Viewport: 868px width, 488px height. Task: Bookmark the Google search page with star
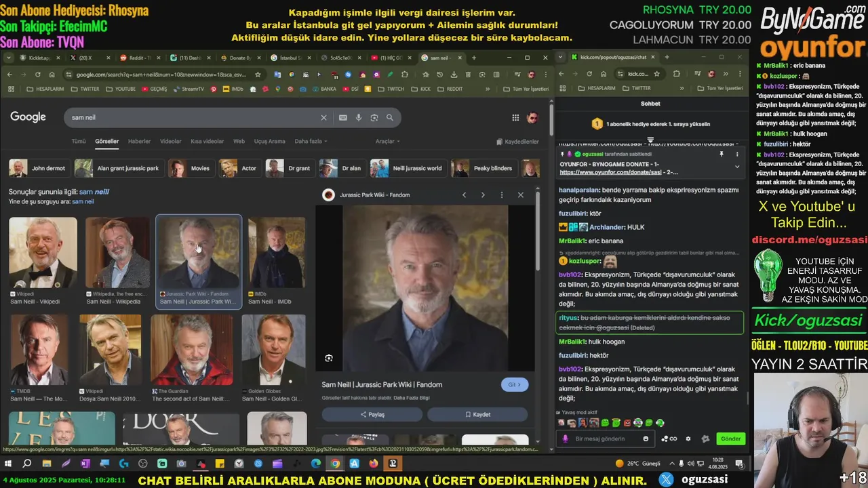click(x=258, y=75)
